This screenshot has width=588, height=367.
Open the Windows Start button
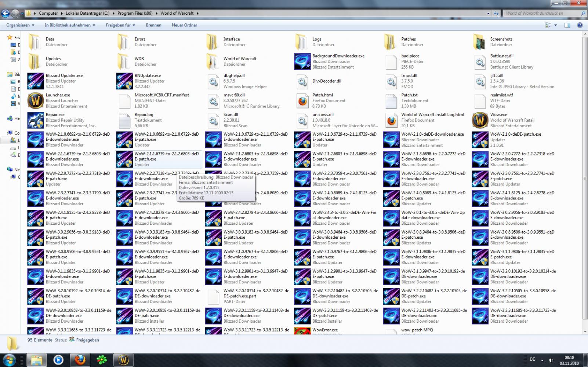[x=9, y=360]
